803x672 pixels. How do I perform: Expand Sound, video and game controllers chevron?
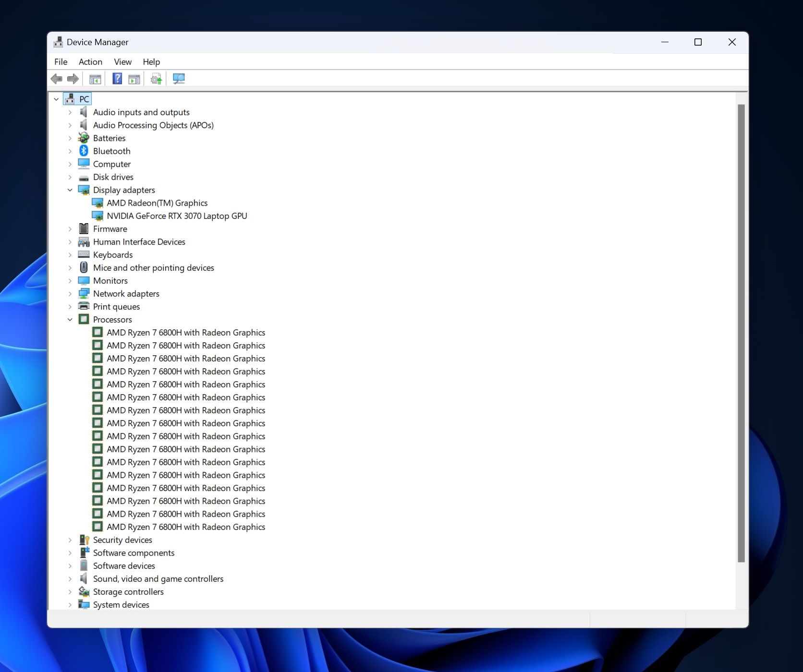70,578
